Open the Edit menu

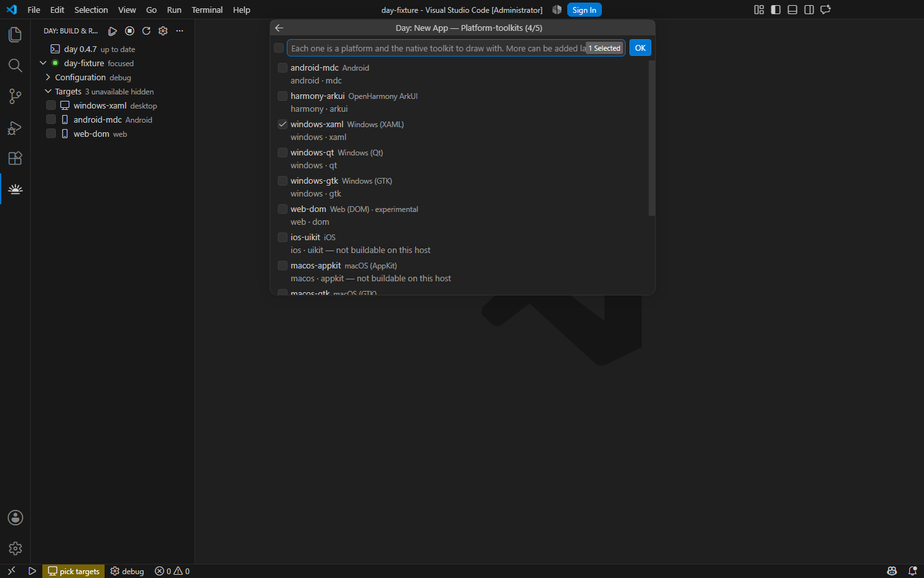(57, 10)
